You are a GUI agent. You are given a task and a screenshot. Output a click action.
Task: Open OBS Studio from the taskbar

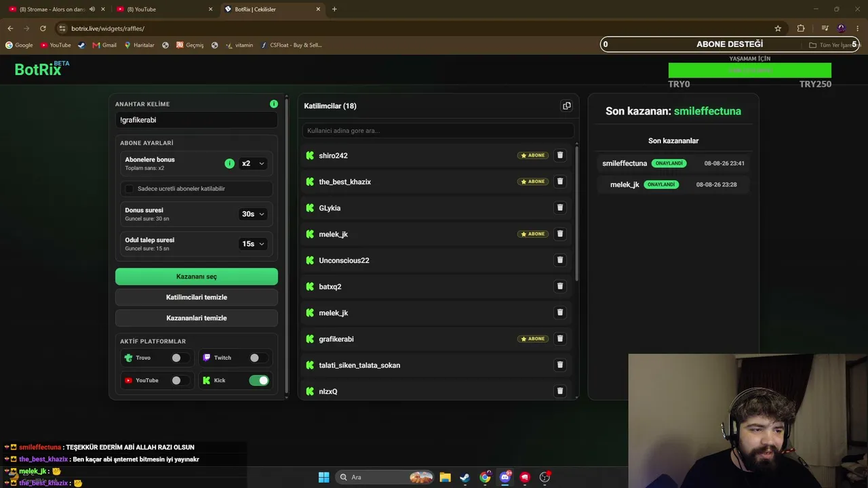pyautogui.click(x=545, y=477)
